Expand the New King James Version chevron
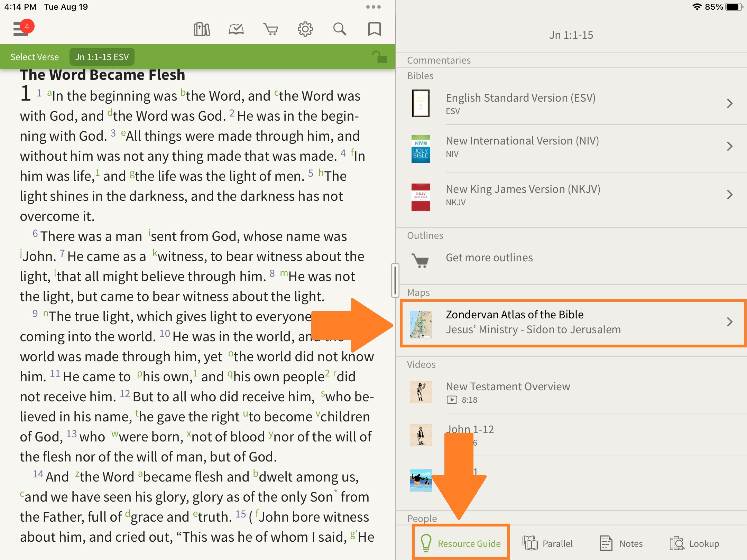The width and height of the screenshot is (747, 560). [x=729, y=195]
